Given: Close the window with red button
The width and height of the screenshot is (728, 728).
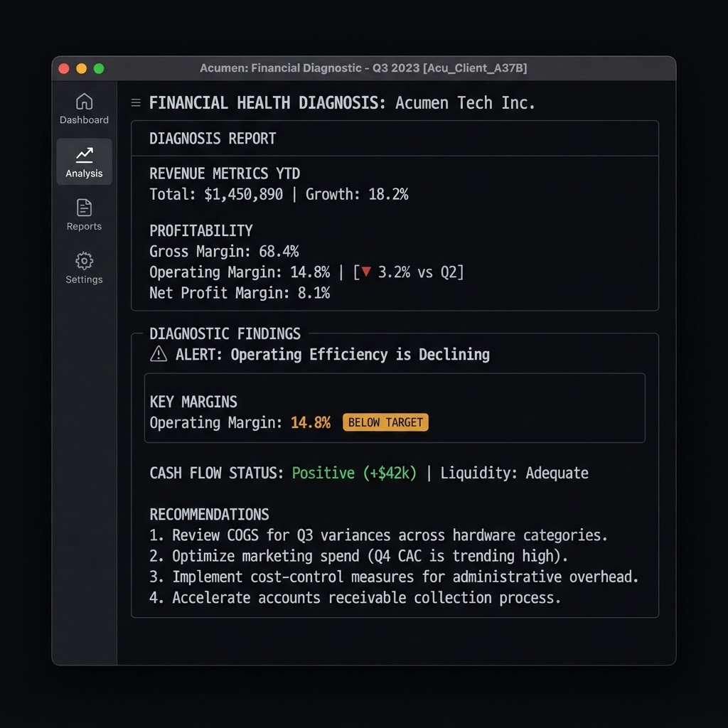Looking at the screenshot, I should (64, 69).
